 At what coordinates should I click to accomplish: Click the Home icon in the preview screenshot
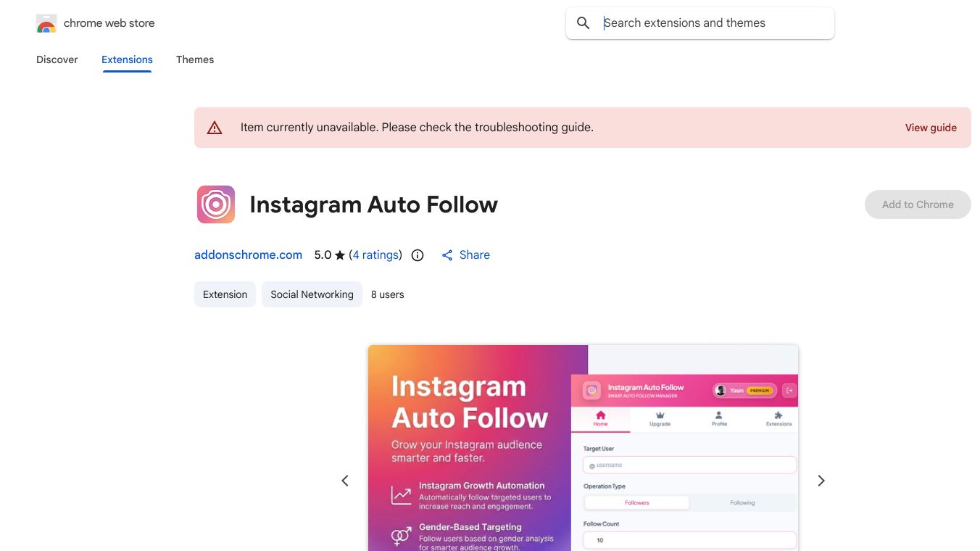600,415
